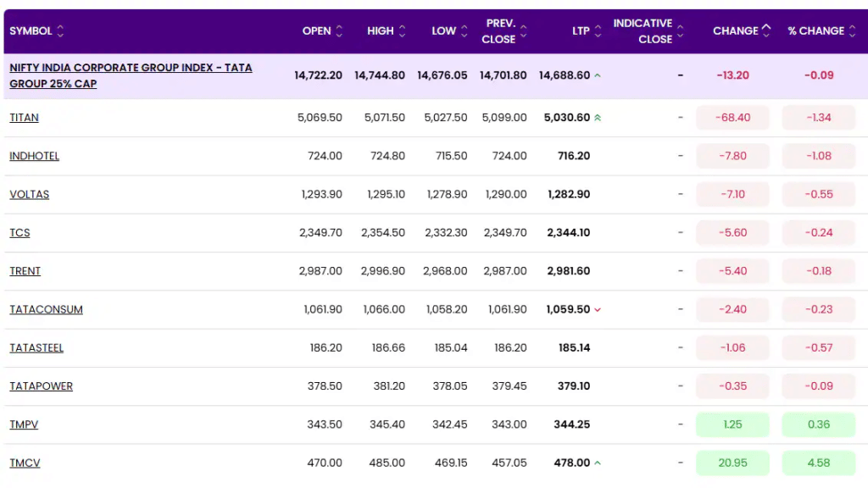Sort by PREV. CLOSE sort icon
The image size is (868, 488).
524,31
